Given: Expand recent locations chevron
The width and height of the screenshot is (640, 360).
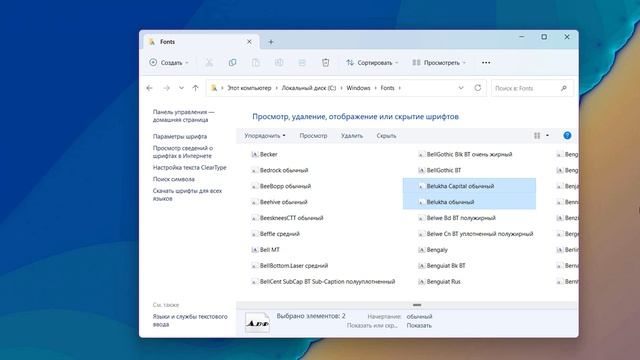Looking at the screenshot, I should pyautogui.click(x=181, y=88).
